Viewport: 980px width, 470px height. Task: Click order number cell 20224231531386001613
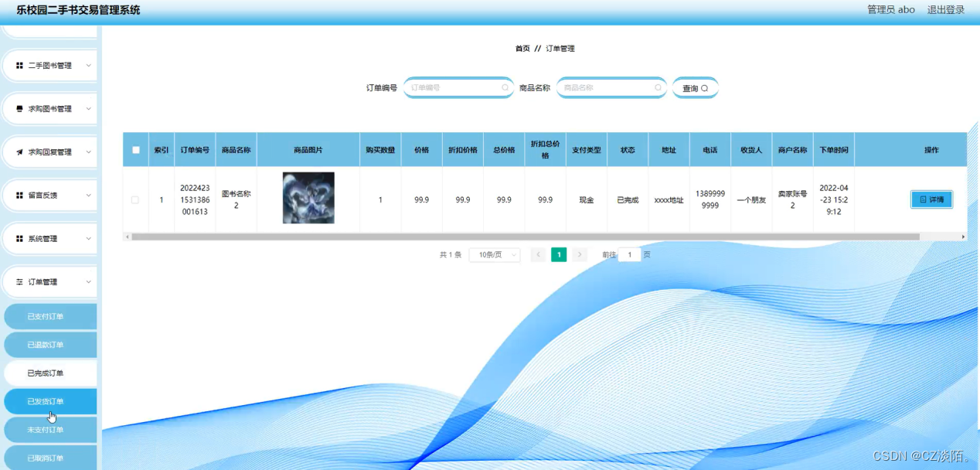195,199
